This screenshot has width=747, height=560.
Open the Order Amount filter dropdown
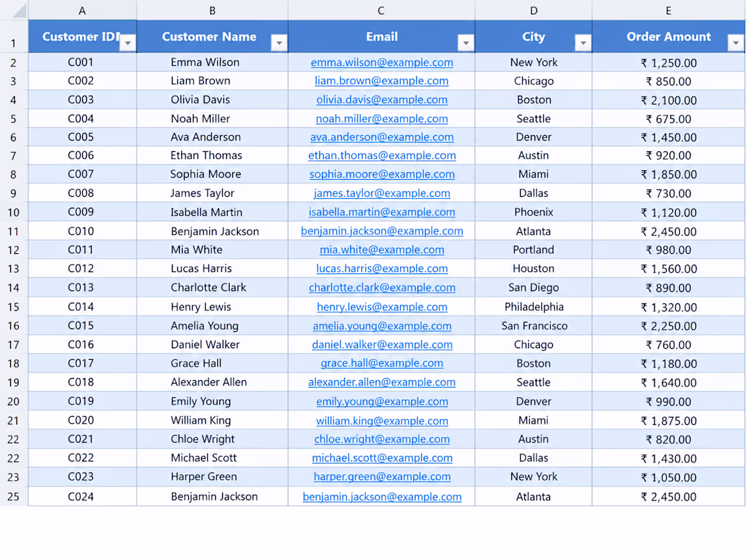[x=735, y=43]
